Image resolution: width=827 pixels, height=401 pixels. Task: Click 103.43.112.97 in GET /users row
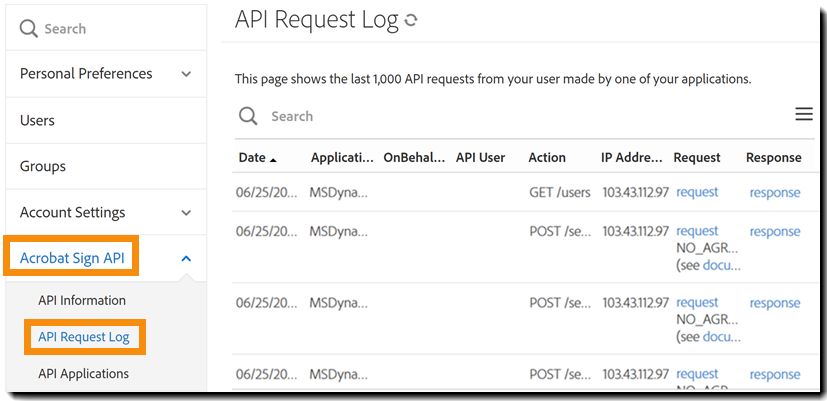click(636, 193)
